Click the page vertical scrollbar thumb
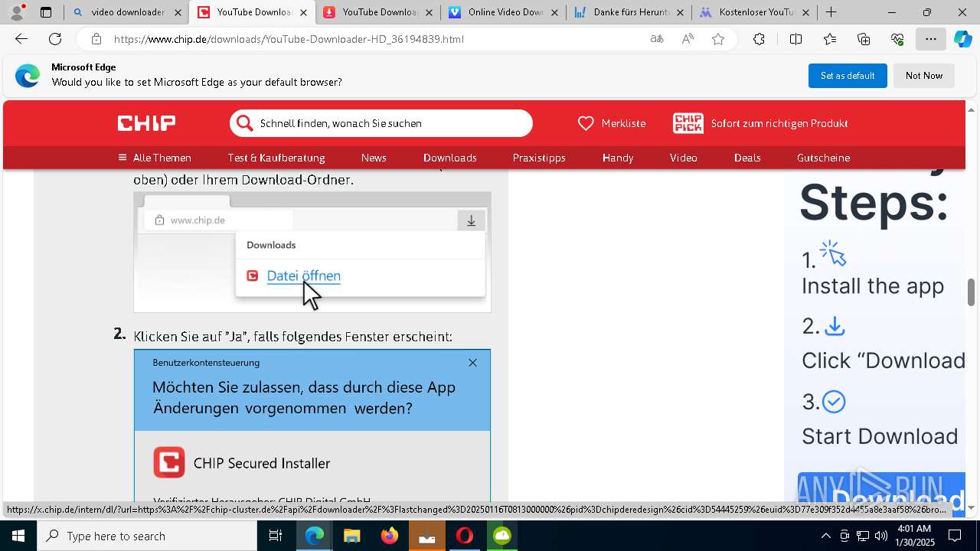The width and height of the screenshot is (980, 551). pos(972,292)
